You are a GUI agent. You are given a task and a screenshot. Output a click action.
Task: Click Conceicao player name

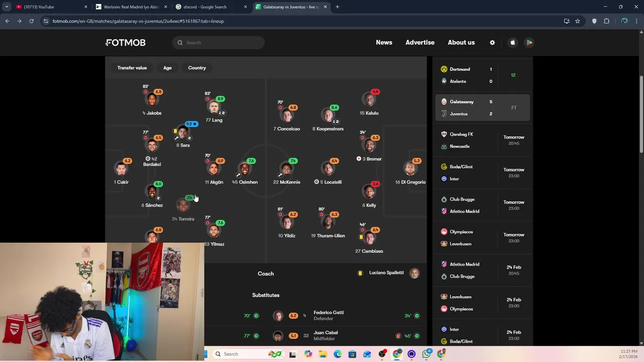click(286, 129)
